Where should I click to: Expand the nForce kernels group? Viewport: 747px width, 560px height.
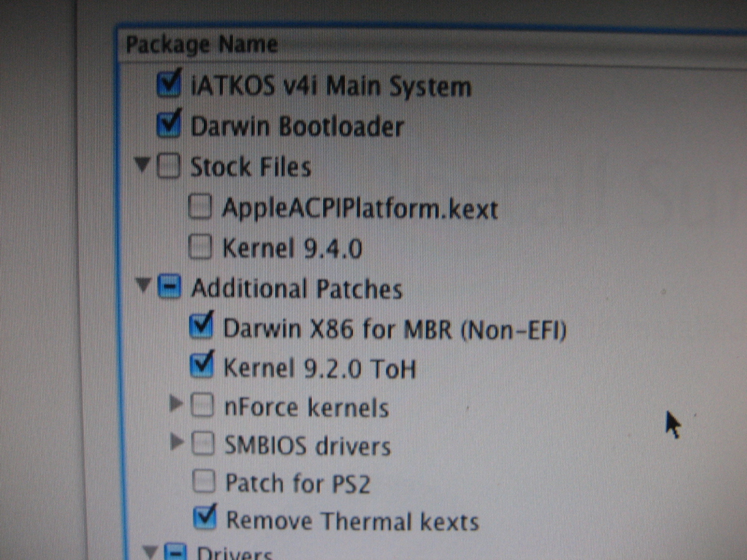[x=177, y=405]
